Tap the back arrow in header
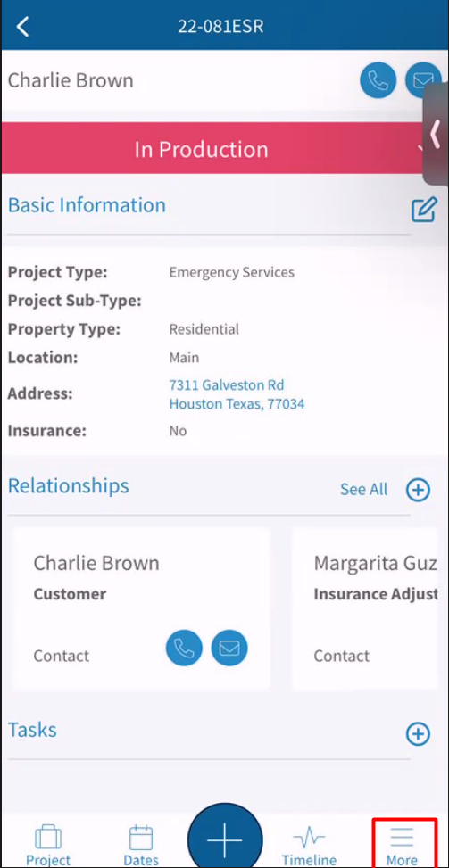Image resolution: width=449 pixels, height=868 pixels. point(22,26)
